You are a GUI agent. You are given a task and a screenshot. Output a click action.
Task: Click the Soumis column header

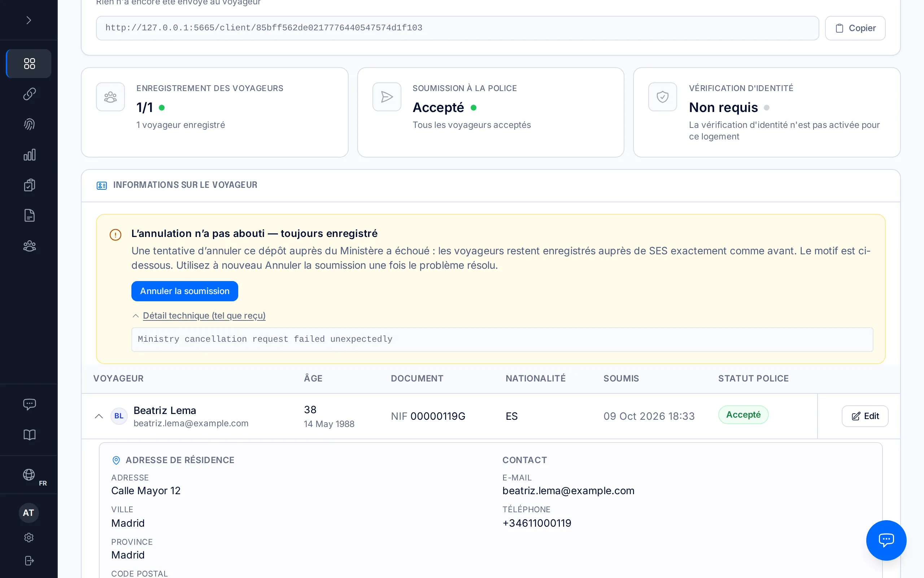(621, 379)
